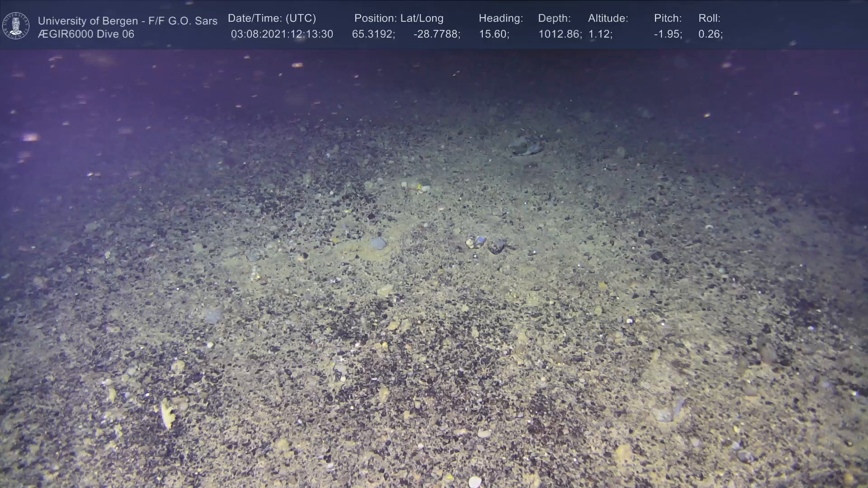Screen dimensions: 868x488
Task: Click the Altitude label
Action: pos(608,19)
